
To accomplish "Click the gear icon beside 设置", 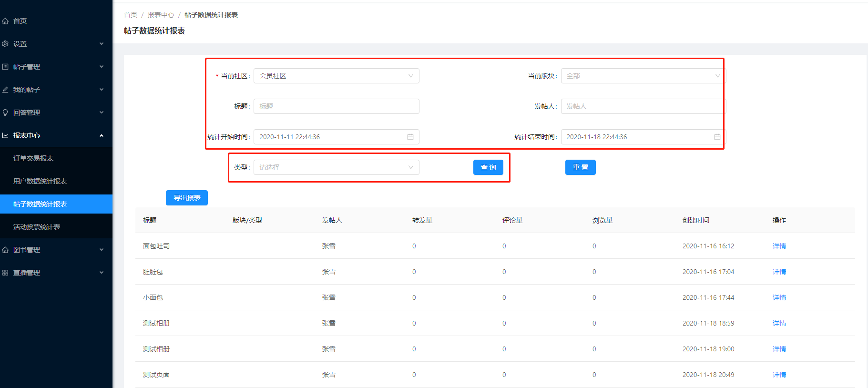I will (x=5, y=44).
